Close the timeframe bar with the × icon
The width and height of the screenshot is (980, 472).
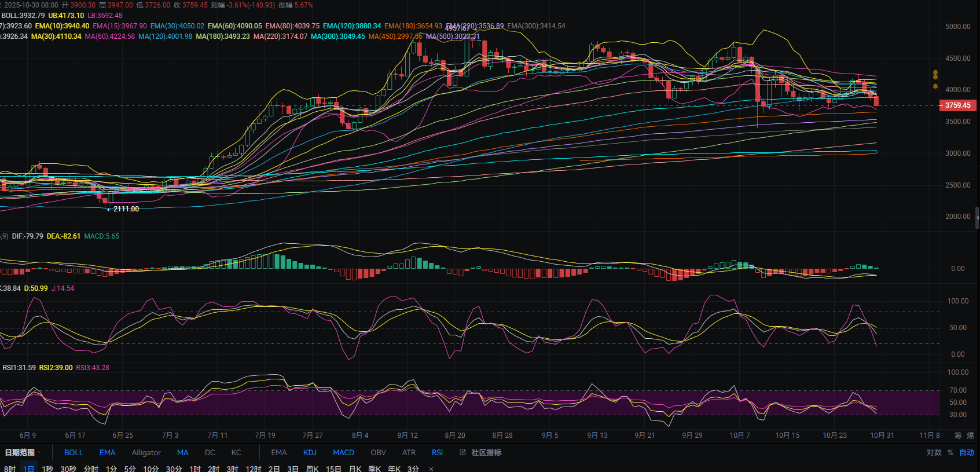[x=431, y=469]
